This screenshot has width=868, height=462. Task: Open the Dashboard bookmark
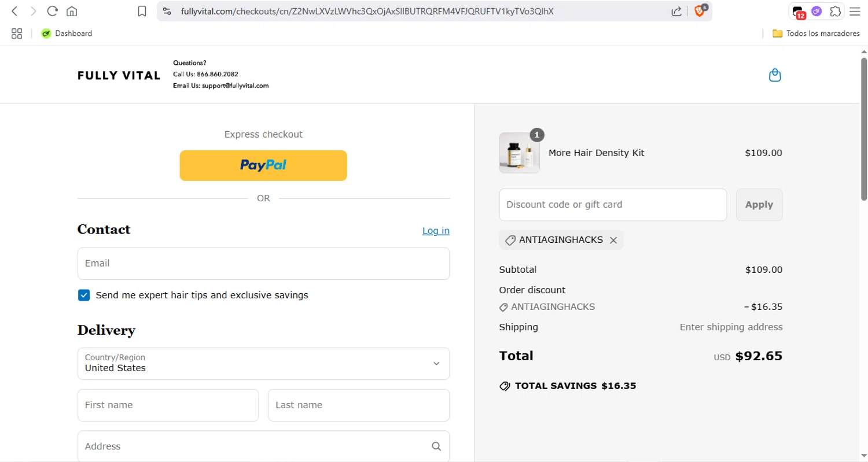pos(67,34)
